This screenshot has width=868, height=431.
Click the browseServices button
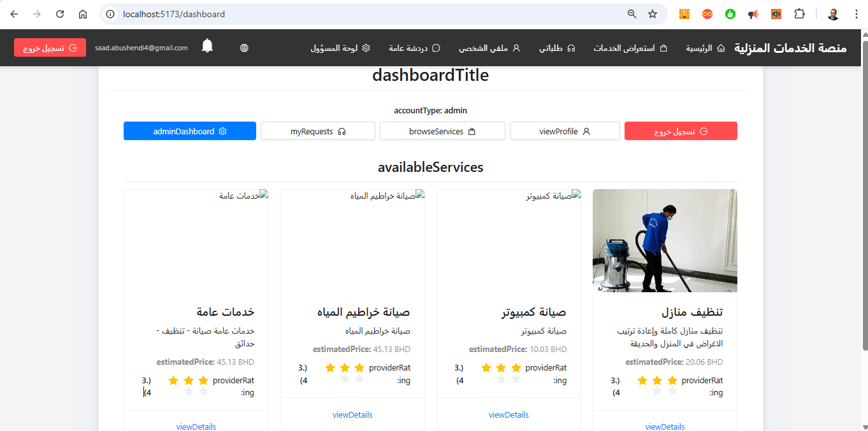tap(442, 131)
